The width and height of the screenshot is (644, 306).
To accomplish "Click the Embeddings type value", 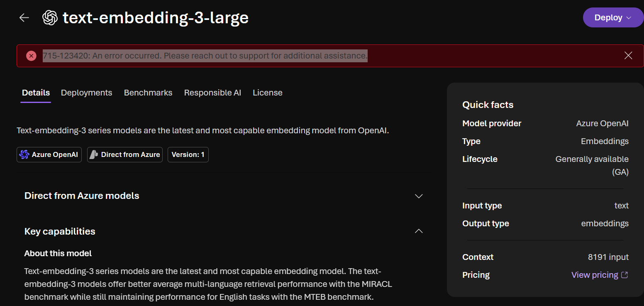I will point(605,141).
